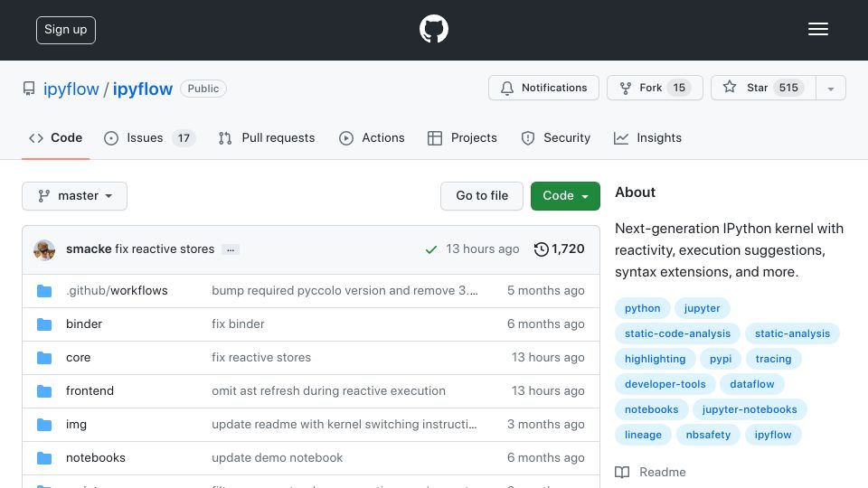Open the Security tab
This screenshot has height=488, width=868.
556,137
